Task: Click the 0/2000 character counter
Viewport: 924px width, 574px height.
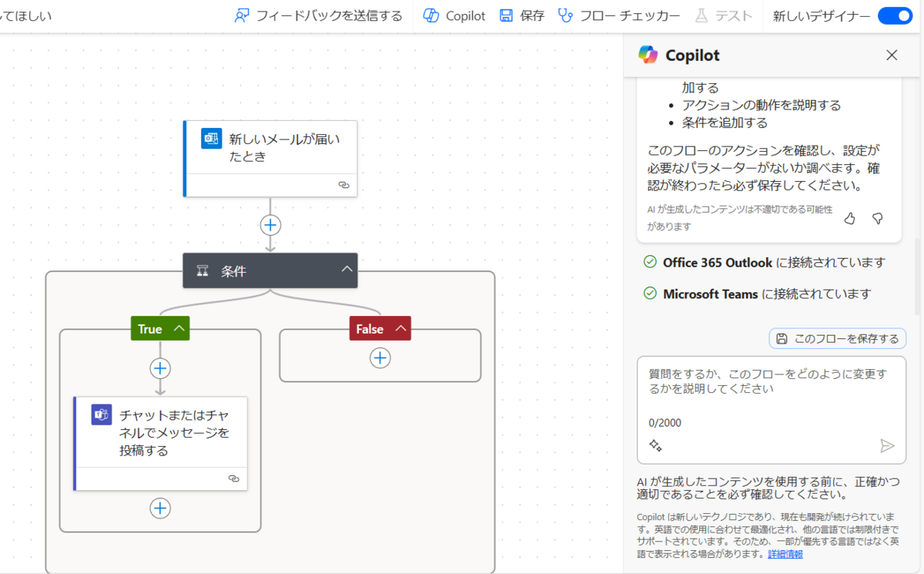Action: pos(665,423)
